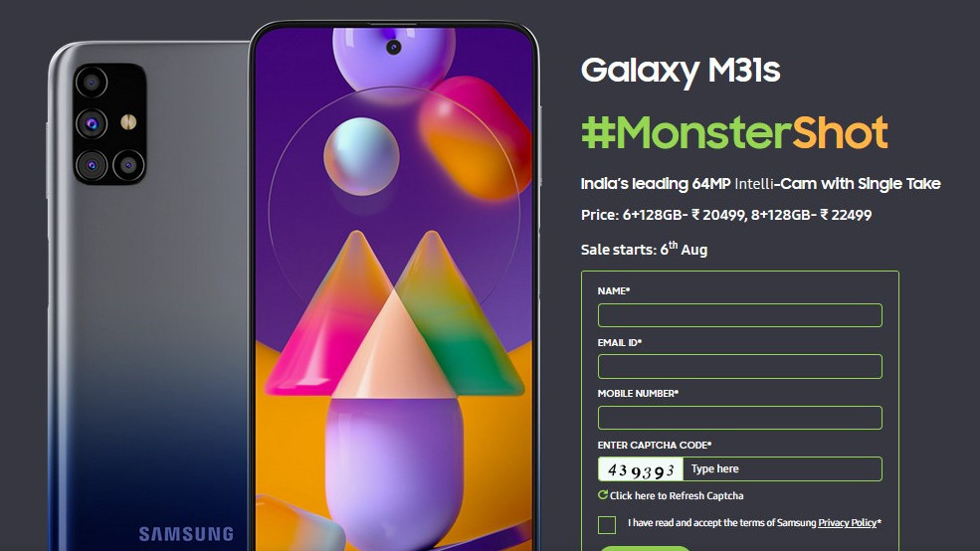Image resolution: width=980 pixels, height=551 pixels.
Task: Click the bottom-right rear camera lens
Action: click(x=128, y=165)
